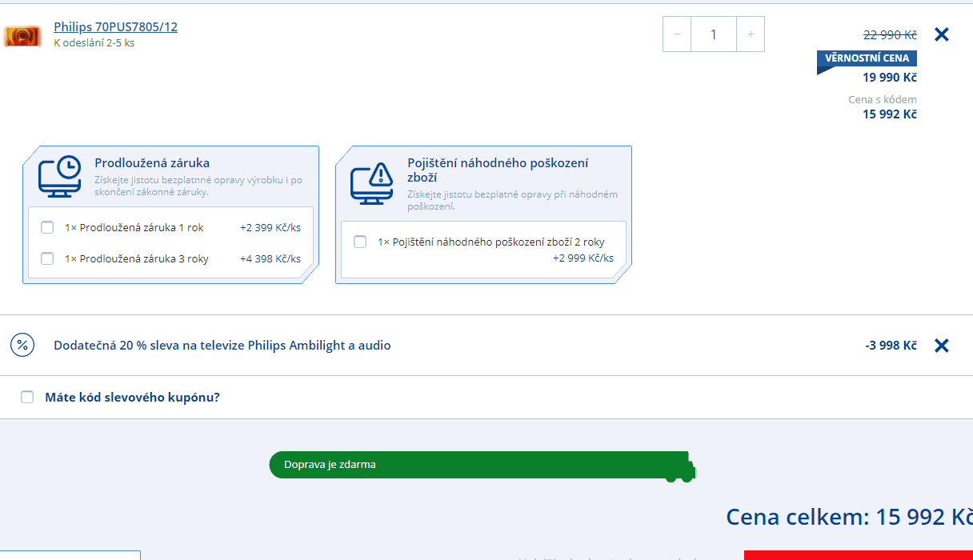Viewport: 973px width, 560px height.
Task: Click the K odeslání 2-5 ks availability text
Action: tap(94, 43)
